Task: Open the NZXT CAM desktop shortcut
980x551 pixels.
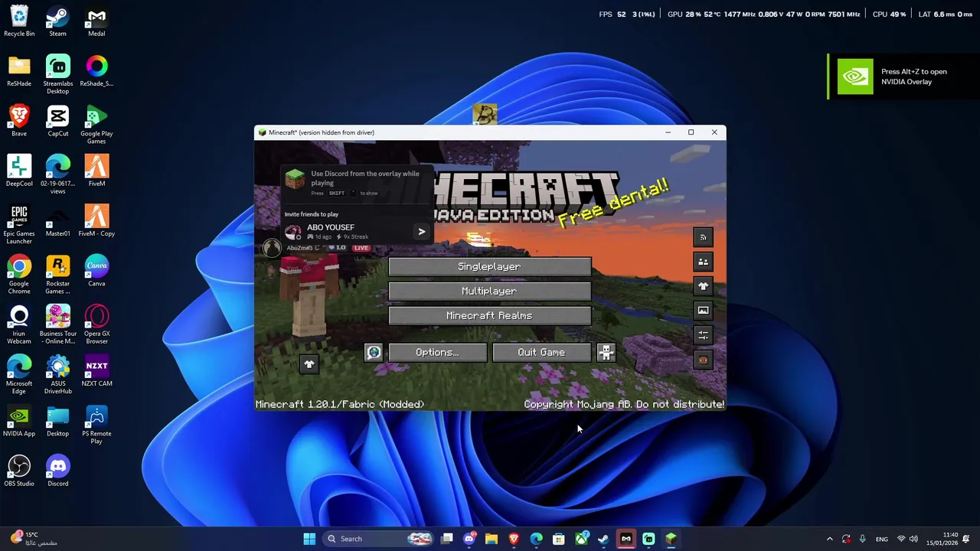Action: click(x=96, y=370)
